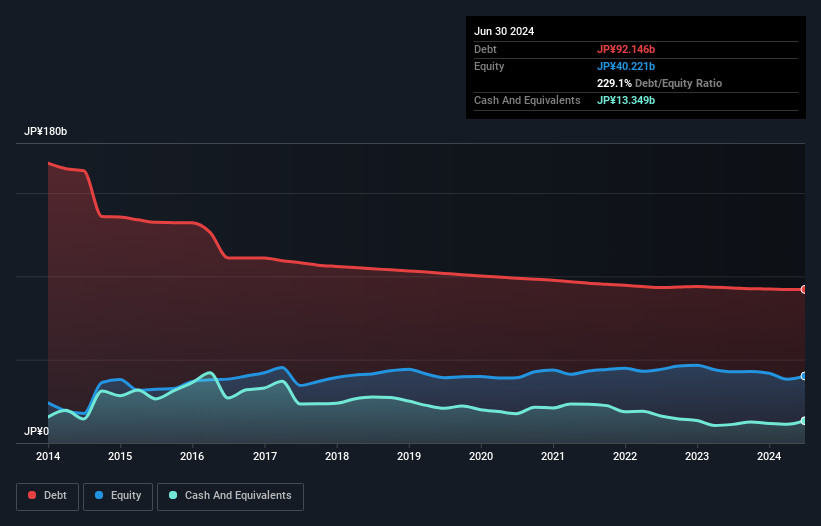Viewport: 821px width, 526px height.
Task: Click the JP¥0 y-axis label
Action: pyautogui.click(x=37, y=431)
